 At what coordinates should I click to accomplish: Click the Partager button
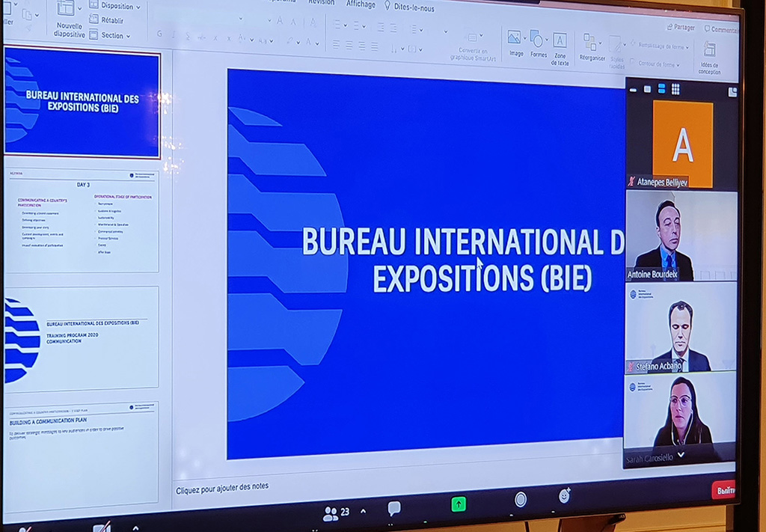pyautogui.click(x=681, y=26)
